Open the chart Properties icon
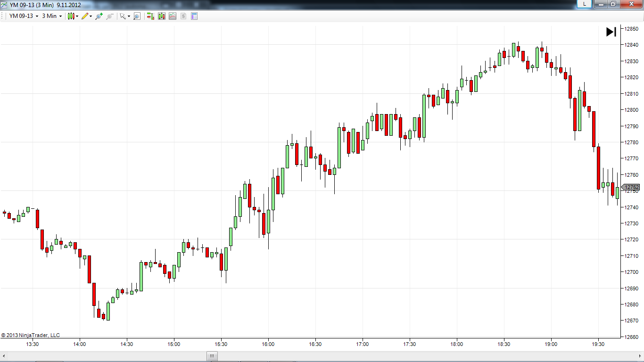Image resolution: width=644 pixels, height=362 pixels. tap(194, 16)
